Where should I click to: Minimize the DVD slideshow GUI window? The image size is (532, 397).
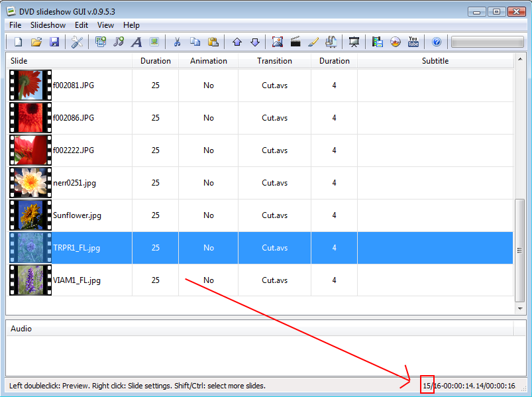tap(477, 12)
